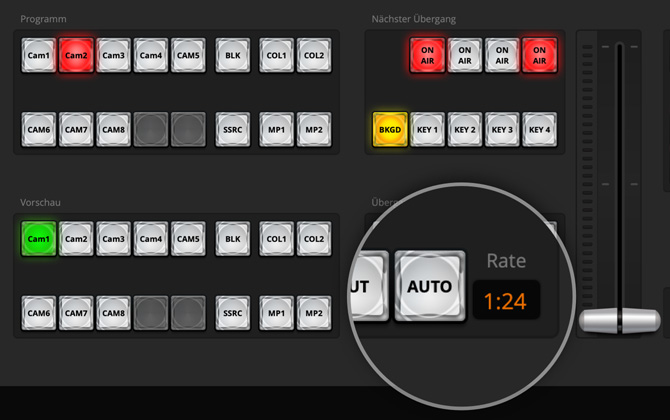Choose COL1 in the Vorschau bus
670x420 pixels.
pos(276,240)
